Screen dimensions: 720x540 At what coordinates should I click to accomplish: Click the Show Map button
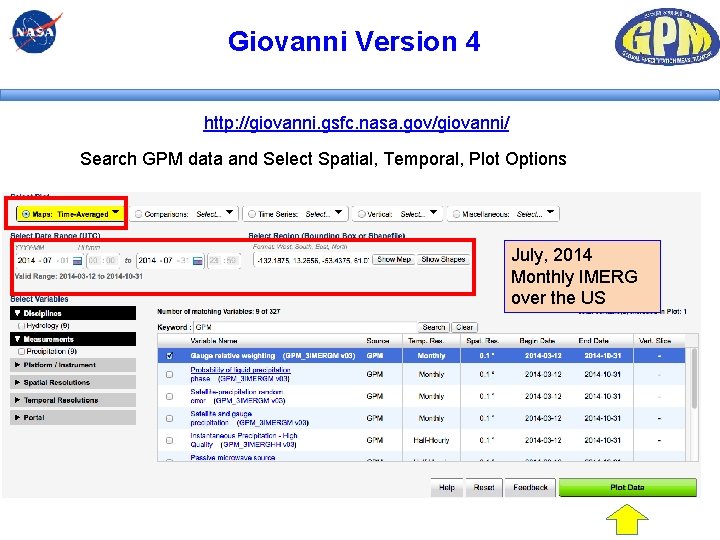tap(394, 260)
